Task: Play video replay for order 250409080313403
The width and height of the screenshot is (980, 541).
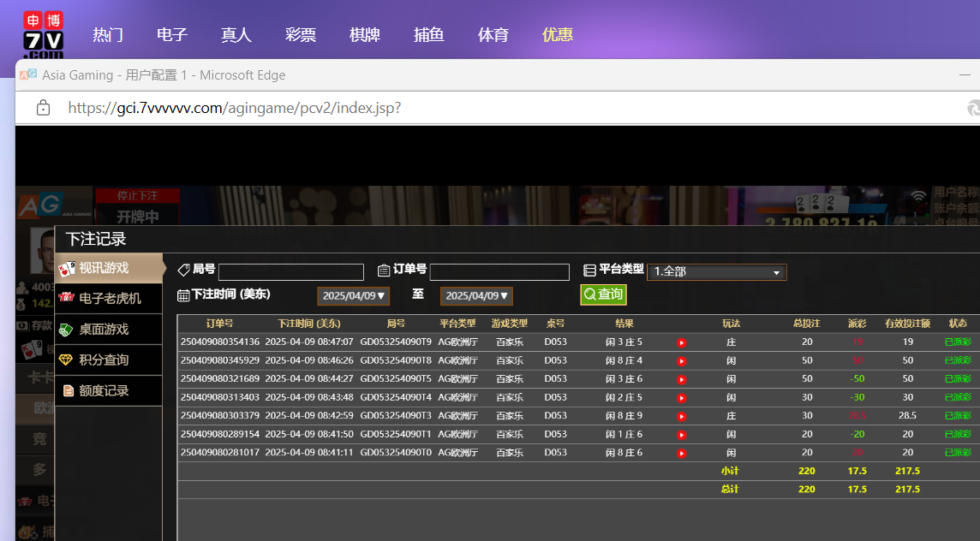Action: [x=681, y=398]
